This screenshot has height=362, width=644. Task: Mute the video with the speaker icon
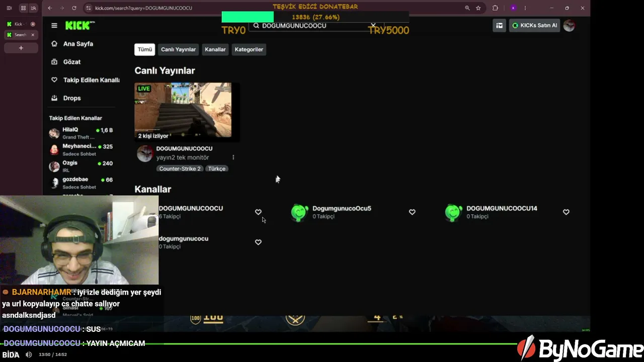(x=29, y=354)
